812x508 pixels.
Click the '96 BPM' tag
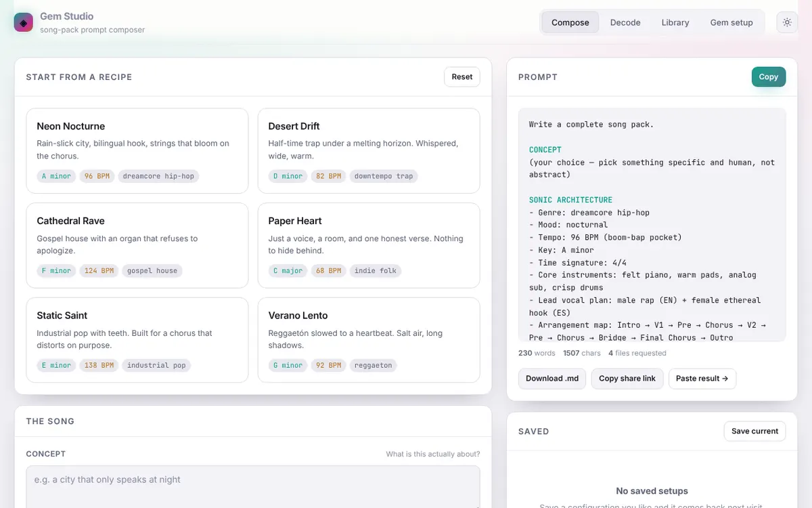(97, 176)
